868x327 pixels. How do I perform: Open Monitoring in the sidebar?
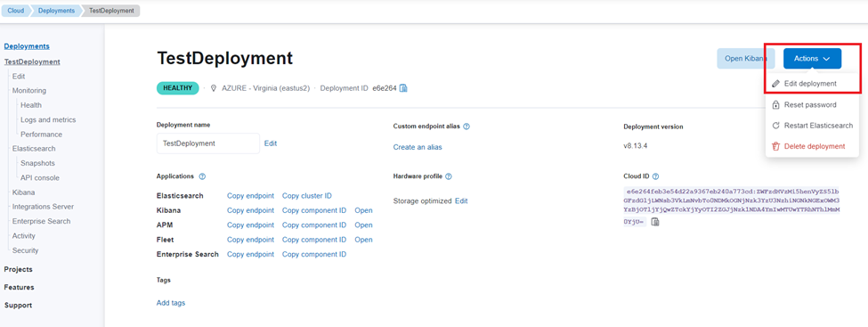(x=29, y=90)
